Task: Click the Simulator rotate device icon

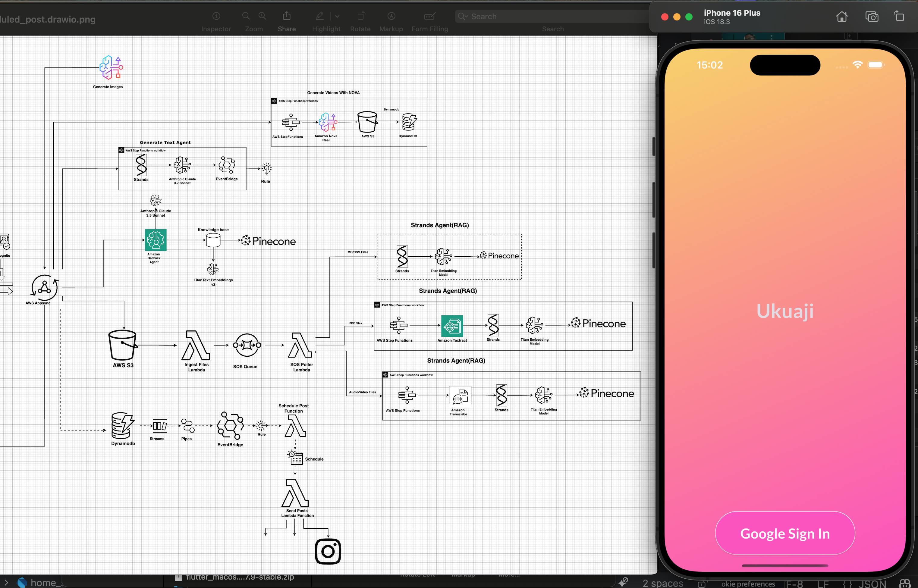Action: (x=899, y=17)
